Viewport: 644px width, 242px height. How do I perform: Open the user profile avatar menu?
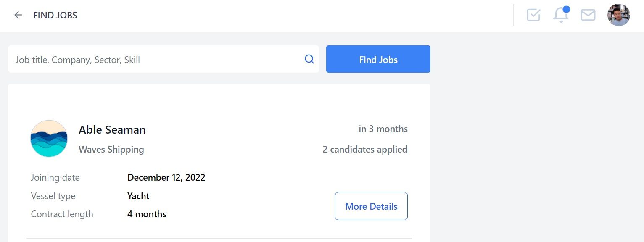(618, 15)
